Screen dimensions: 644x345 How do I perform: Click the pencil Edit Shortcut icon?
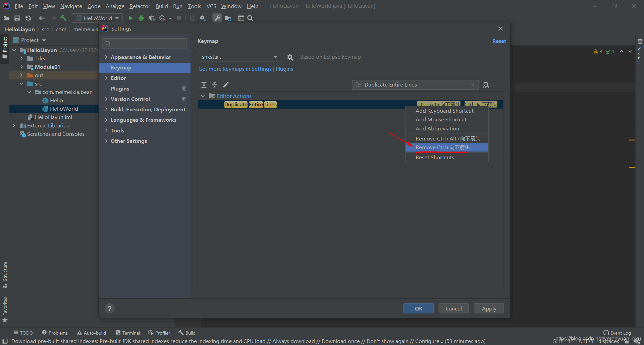[226, 84]
